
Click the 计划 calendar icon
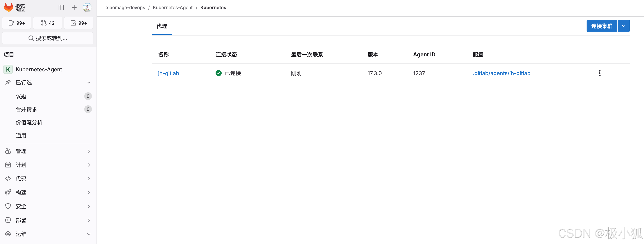click(8, 165)
